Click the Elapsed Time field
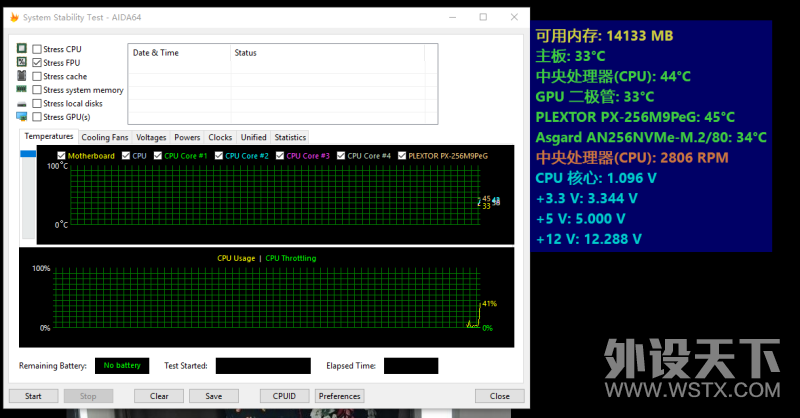800x418 pixels. [x=411, y=366]
